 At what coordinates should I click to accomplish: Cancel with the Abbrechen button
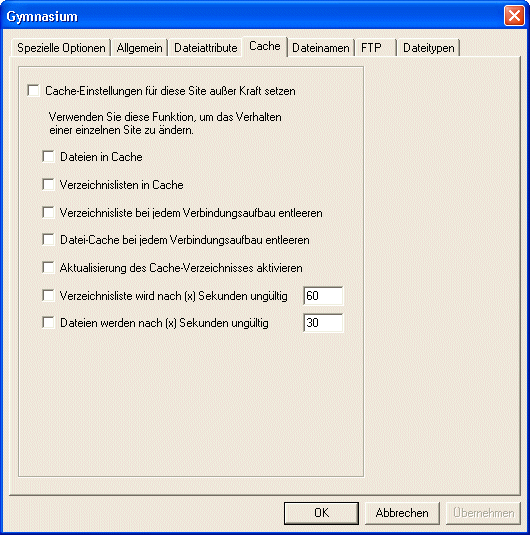402,513
